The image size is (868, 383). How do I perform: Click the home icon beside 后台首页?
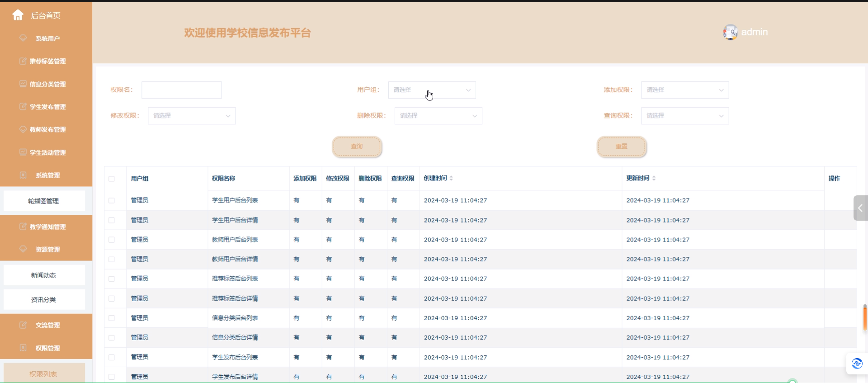[x=18, y=15]
